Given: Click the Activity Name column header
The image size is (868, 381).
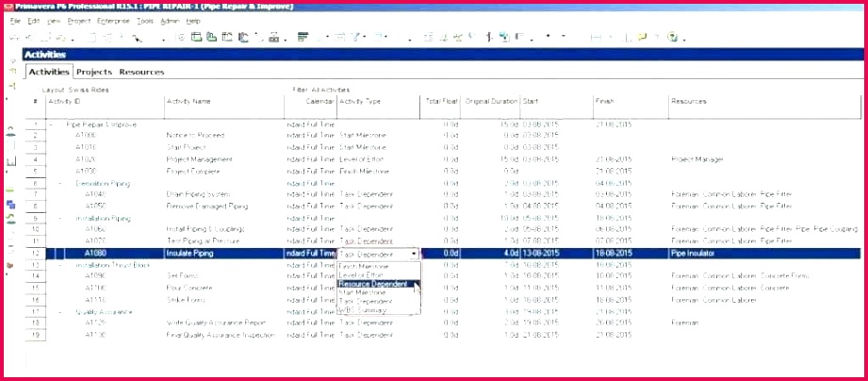Looking at the screenshot, I should [x=188, y=101].
